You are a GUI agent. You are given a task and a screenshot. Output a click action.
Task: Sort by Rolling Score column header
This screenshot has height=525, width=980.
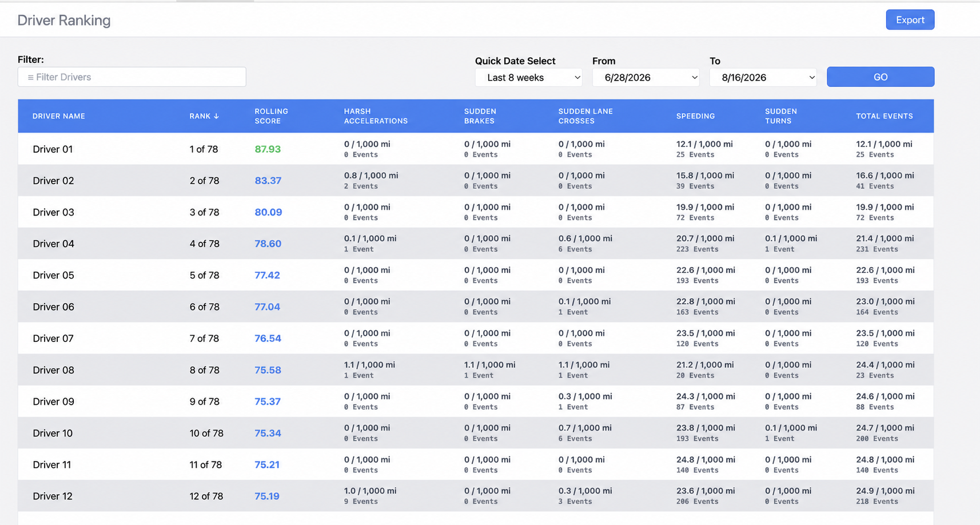pos(271,116)
